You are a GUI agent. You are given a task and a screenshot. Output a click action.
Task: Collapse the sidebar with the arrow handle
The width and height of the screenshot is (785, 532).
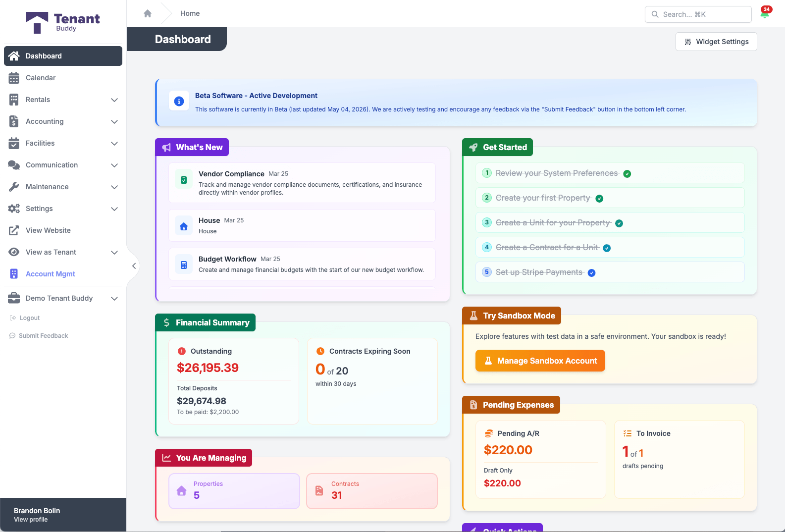[x=134, y=266]
